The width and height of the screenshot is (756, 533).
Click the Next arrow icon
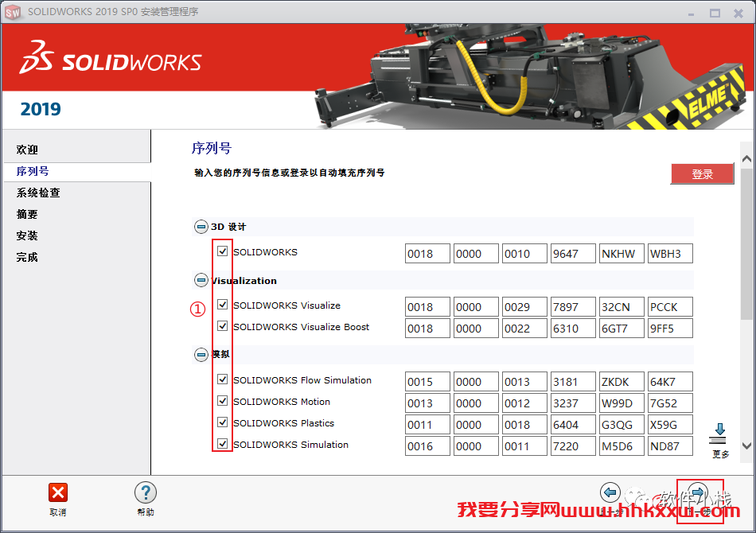click(697, 492)
